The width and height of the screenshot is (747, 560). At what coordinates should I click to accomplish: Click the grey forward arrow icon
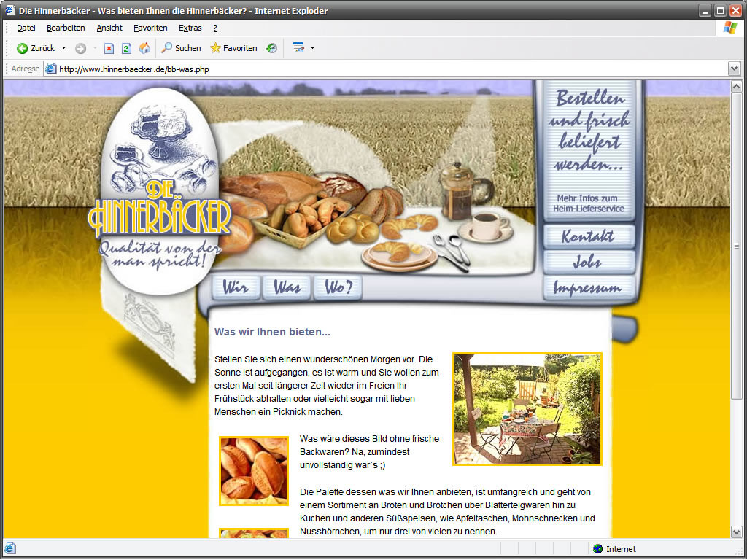[80, 48]
